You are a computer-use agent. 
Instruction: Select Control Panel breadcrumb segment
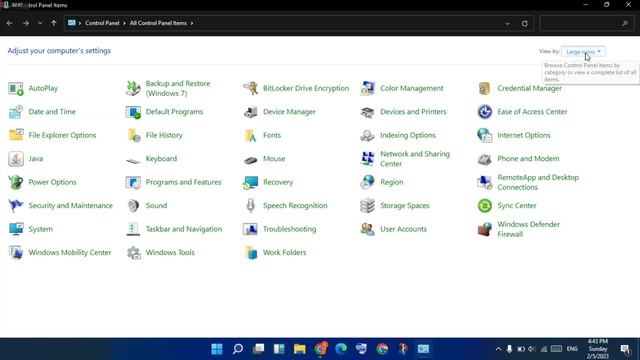tap(102, 23)
